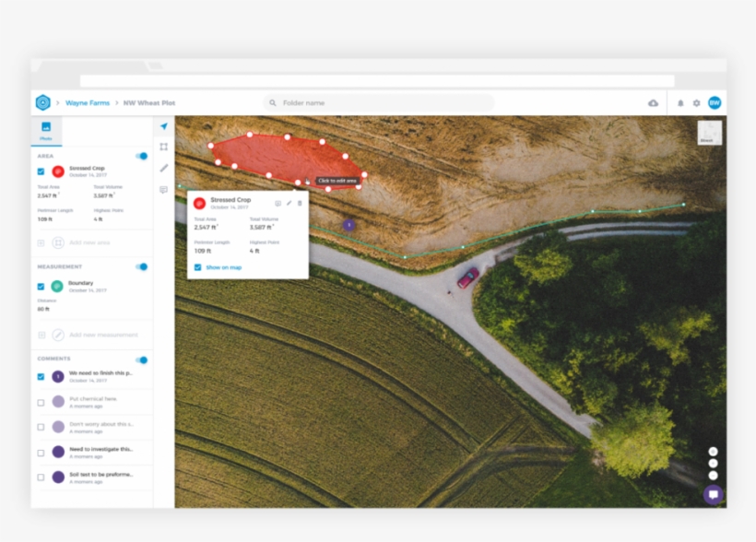756x542 pixels.
Task: Open the settings gear
Action: click(696, 103)
